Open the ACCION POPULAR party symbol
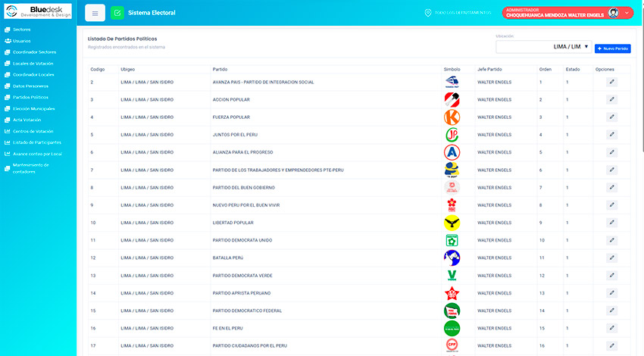 coord(452,99)
